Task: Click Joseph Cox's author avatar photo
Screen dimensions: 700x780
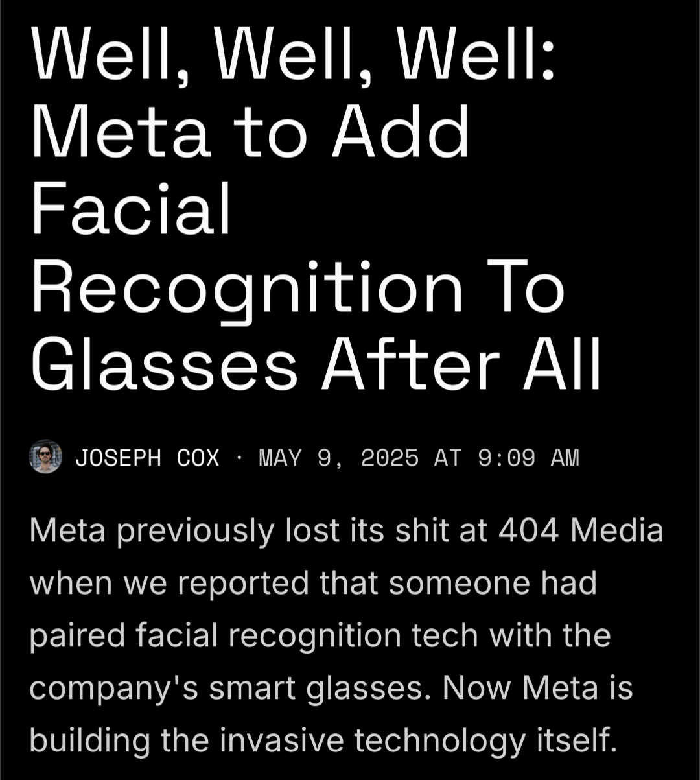Action: pos(46,457)
